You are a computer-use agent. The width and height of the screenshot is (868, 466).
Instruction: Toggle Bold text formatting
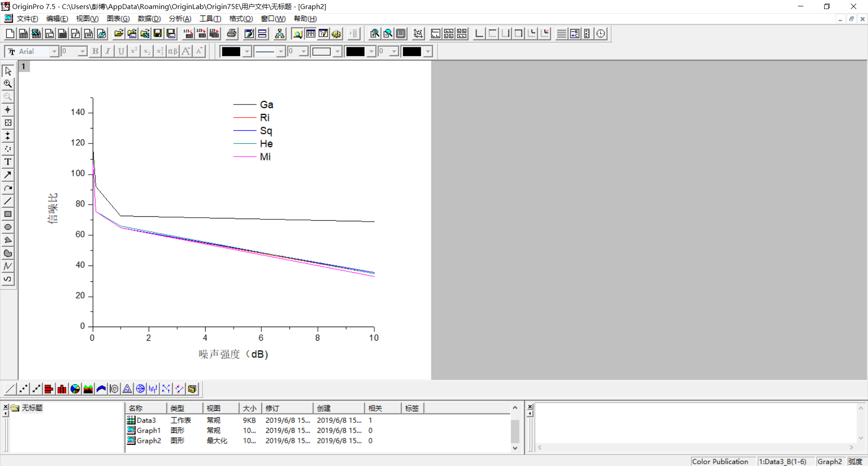click(x=95, y=52)
